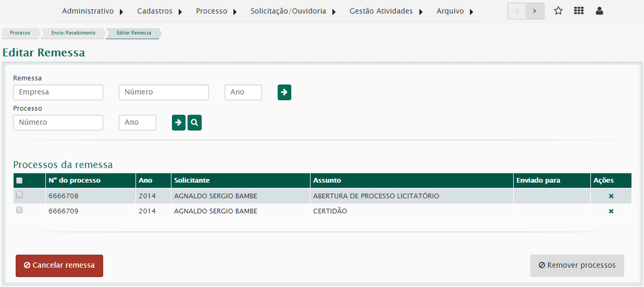Screen dimensions: 644x287
Task: Click the Remessa Empresa input field
Action: [58, 92]
